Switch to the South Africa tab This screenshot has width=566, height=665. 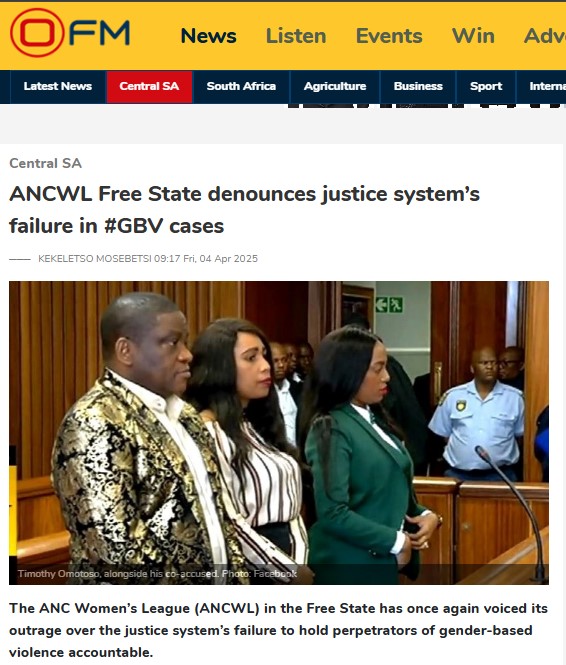[x=241, y=87]
